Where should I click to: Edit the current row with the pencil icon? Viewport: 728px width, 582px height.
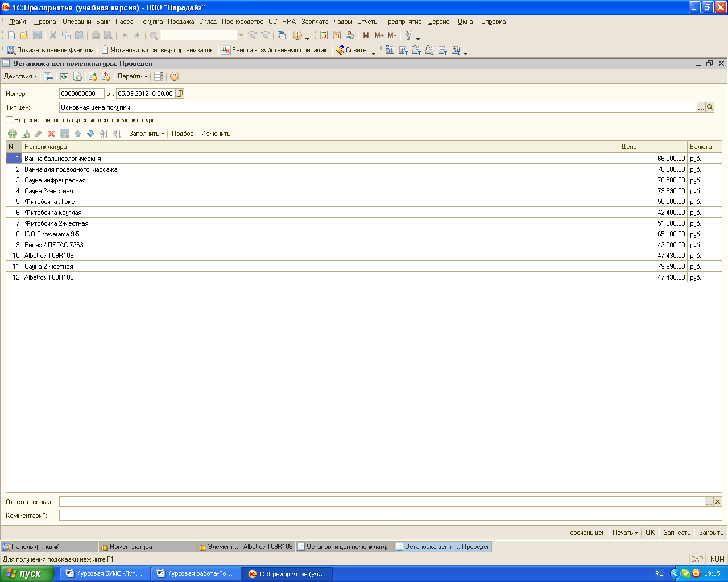click(38, 134)
